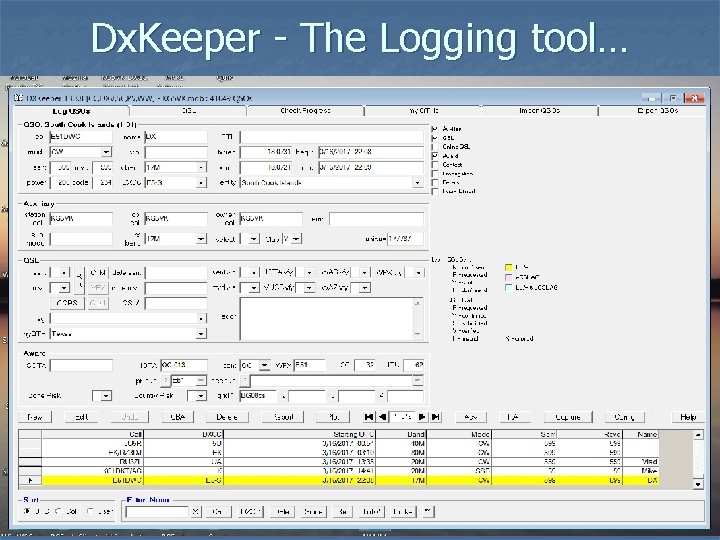Image resolution: width=720 pixels, height=540 pixels.
Task: Enable the Details panel checkbox
Action: tap(434, 182)
